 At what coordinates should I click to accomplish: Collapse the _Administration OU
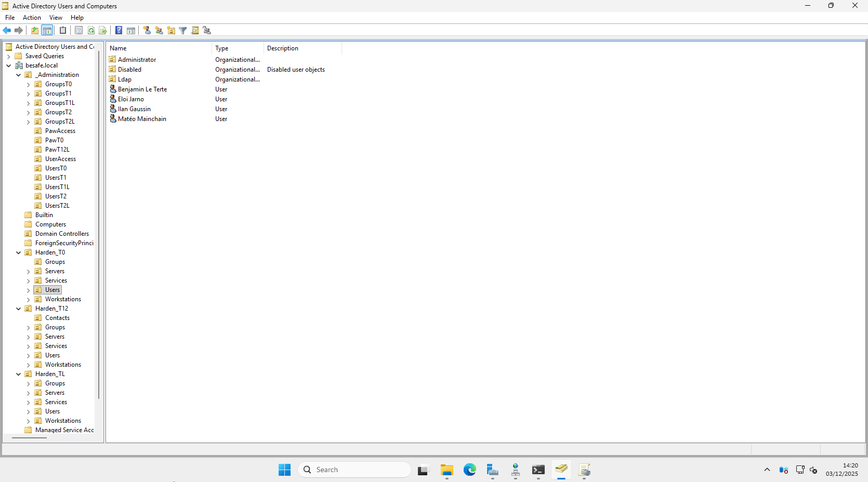click(19, 75)
